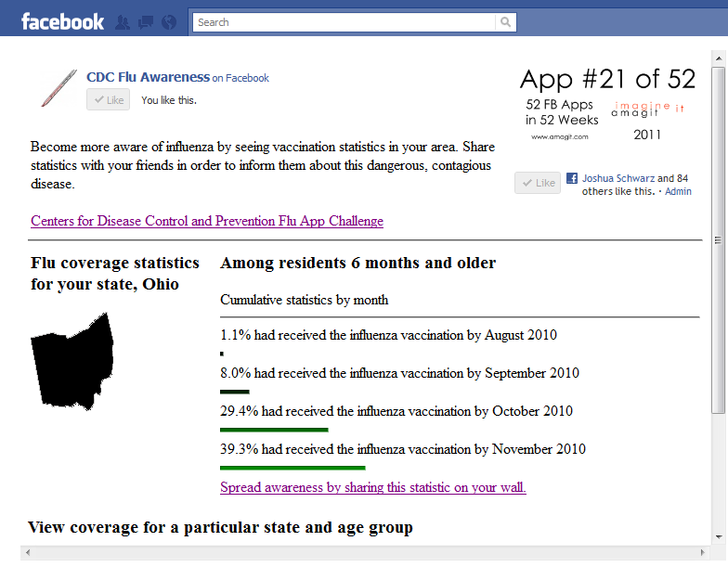Click the horizontal scrollbar left arrow

(28, 553)
